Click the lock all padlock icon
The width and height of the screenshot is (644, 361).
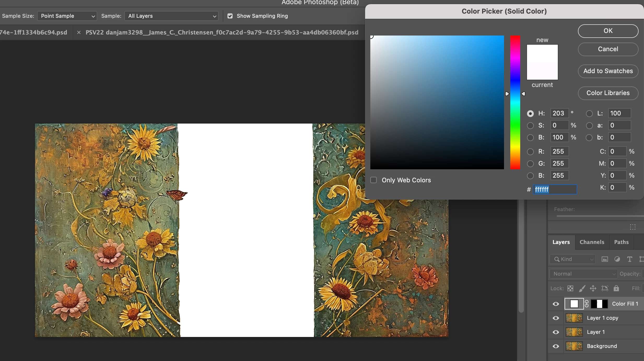616,288
